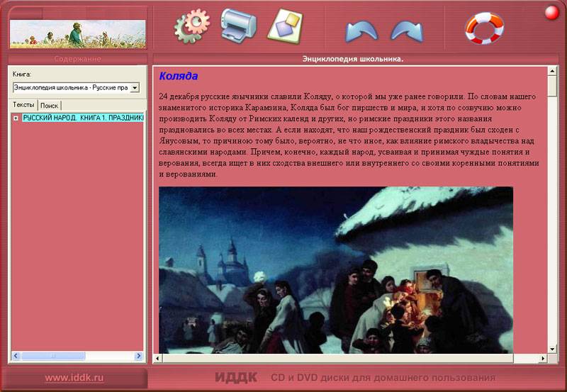Click the tree panel horizontal scrollbar thumb

53,356
